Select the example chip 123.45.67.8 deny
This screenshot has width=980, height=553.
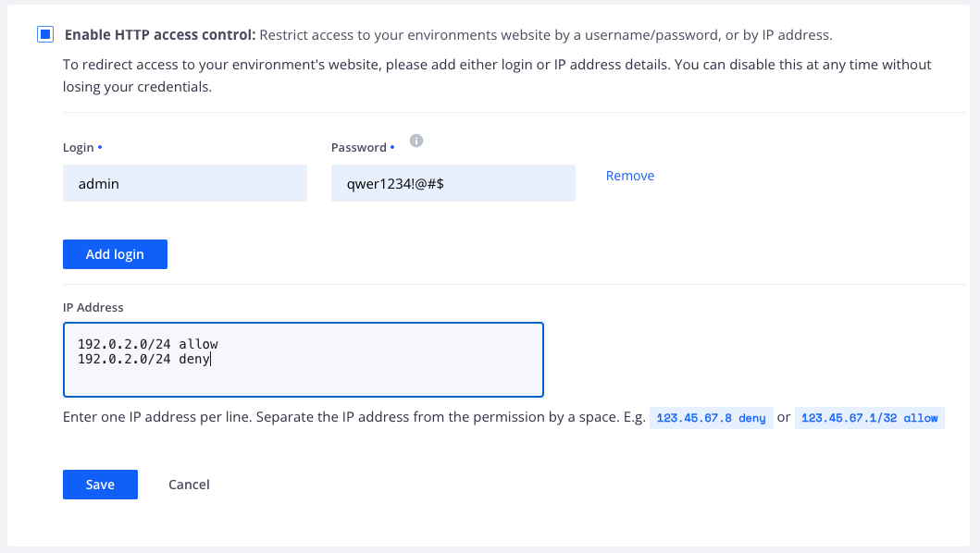(711, 417)
